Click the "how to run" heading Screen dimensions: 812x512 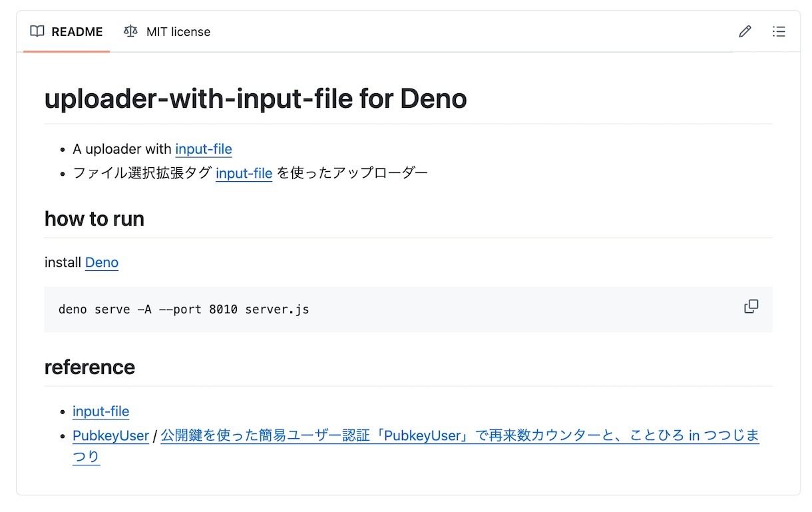pos(95,218)
